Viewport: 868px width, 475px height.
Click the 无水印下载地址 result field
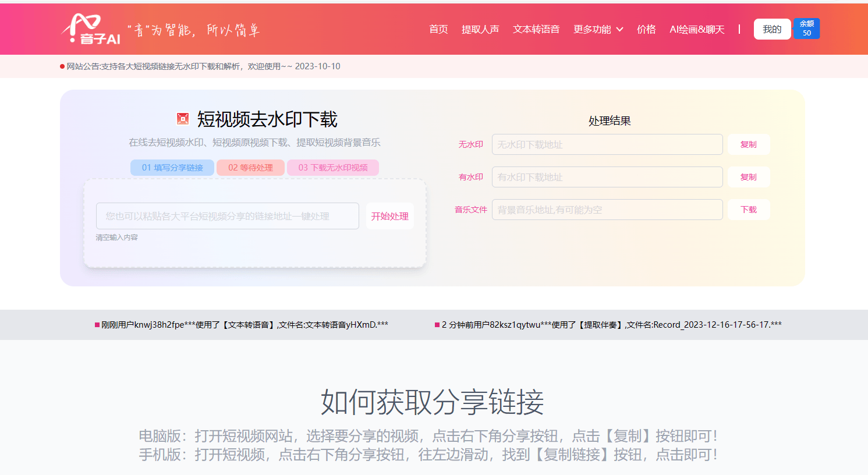607,144
